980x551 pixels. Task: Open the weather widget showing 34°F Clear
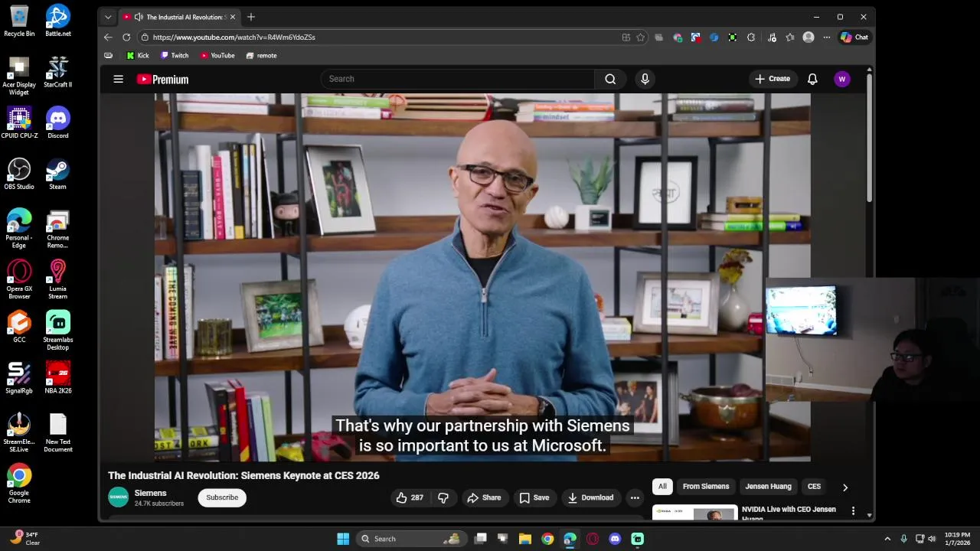[x=24, y=539]
